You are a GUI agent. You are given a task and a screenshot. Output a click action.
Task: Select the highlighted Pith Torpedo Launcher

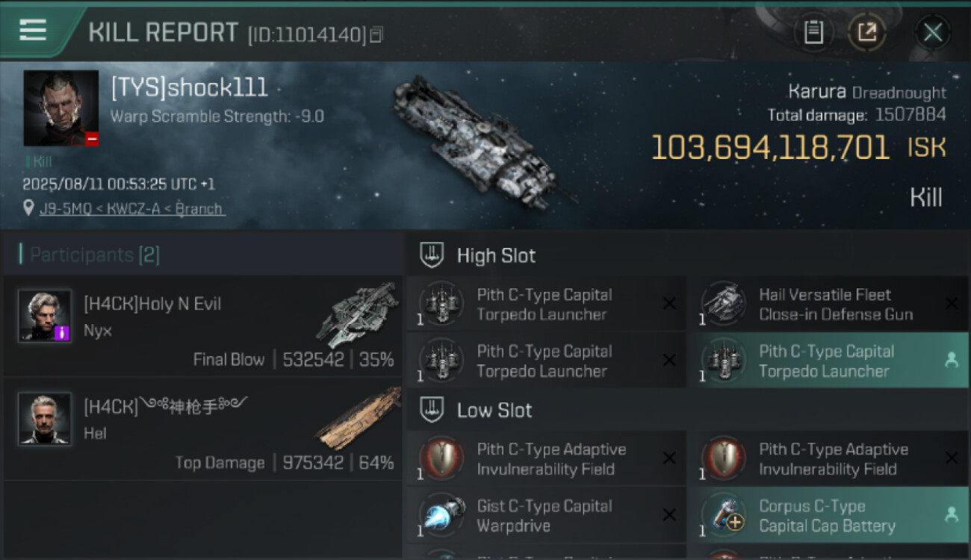tap(827, 361)
